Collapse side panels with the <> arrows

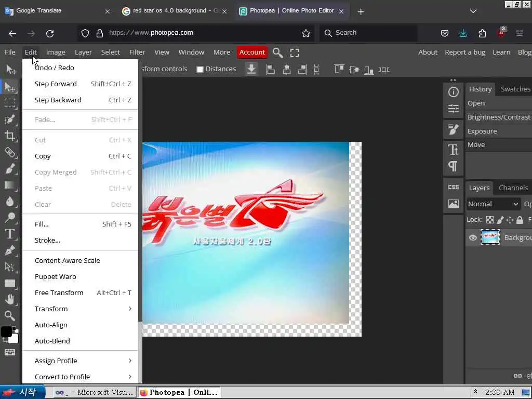(453, 80)
